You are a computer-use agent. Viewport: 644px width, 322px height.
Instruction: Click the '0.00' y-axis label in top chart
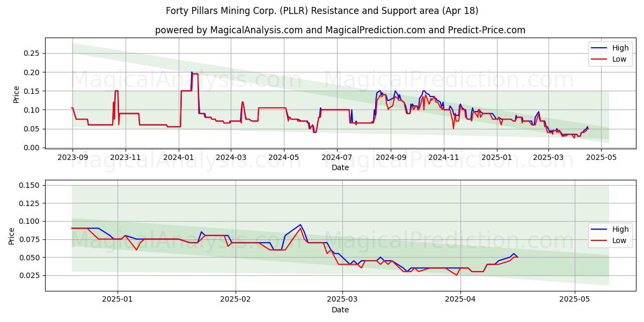(32, 148)
